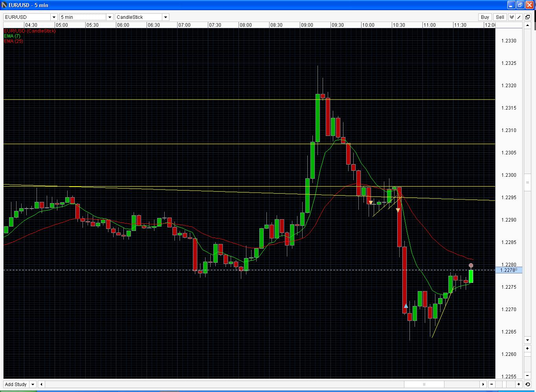Open the 5 min timeframe dropdown arrow
The width and height of the screenshot is (536, 392).
point(110,17)
